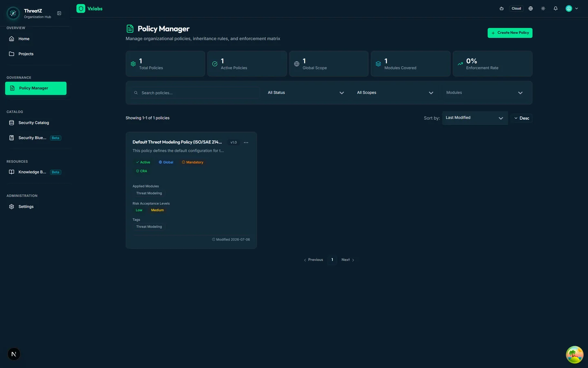Click the policy description text
The height and width of the screenshot is (368, 588).
[x=178, y=151]
